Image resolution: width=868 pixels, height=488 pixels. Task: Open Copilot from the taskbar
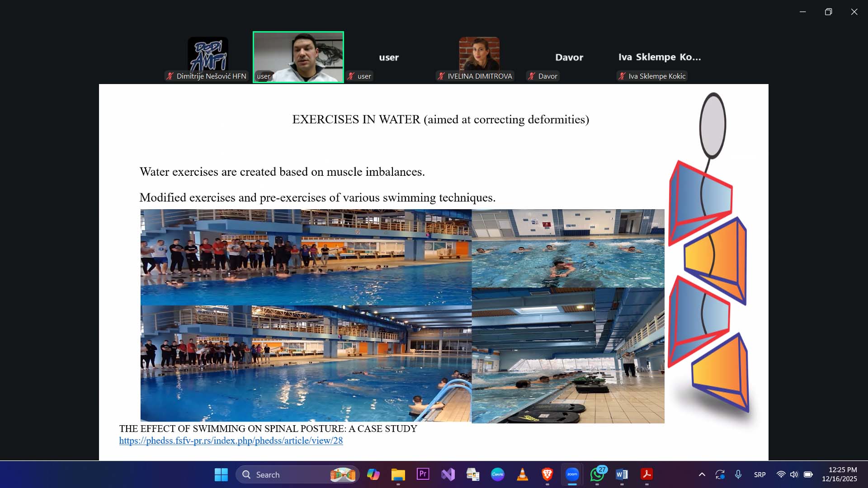tap(373, 474)
